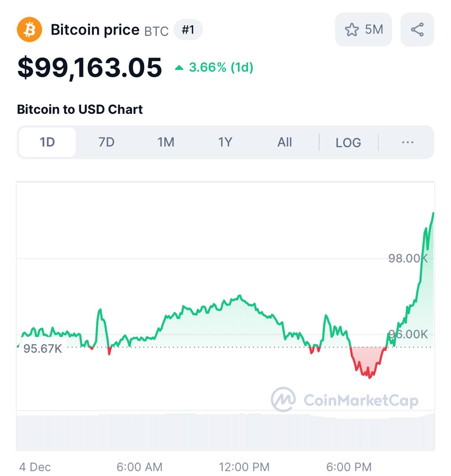This screenshot has width=451, height=476.
Task: Click the $99,163.05 price value
Action: tap(90, 68)
